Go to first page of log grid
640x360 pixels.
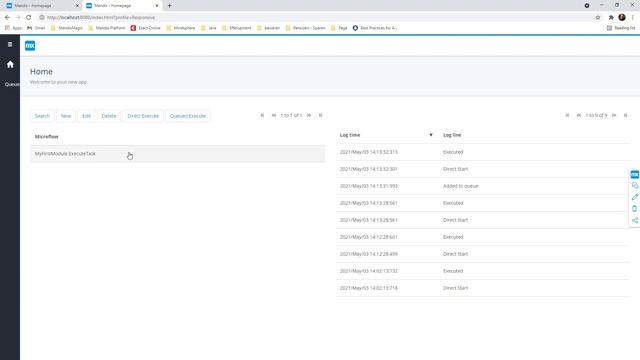[x=567, y=116]
